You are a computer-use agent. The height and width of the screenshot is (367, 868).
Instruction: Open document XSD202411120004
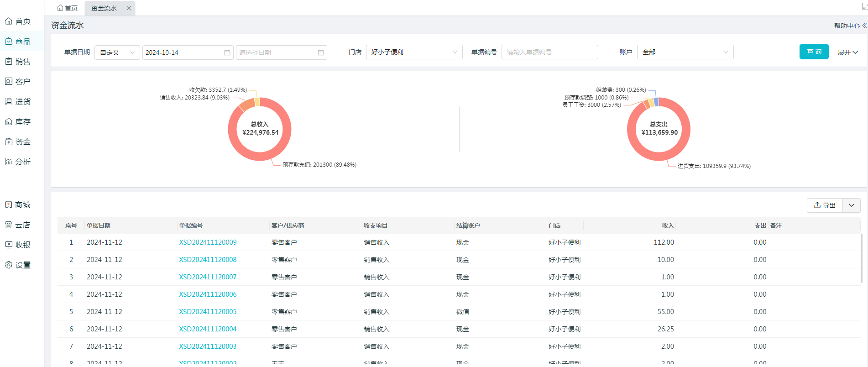(x=208, y=329)
